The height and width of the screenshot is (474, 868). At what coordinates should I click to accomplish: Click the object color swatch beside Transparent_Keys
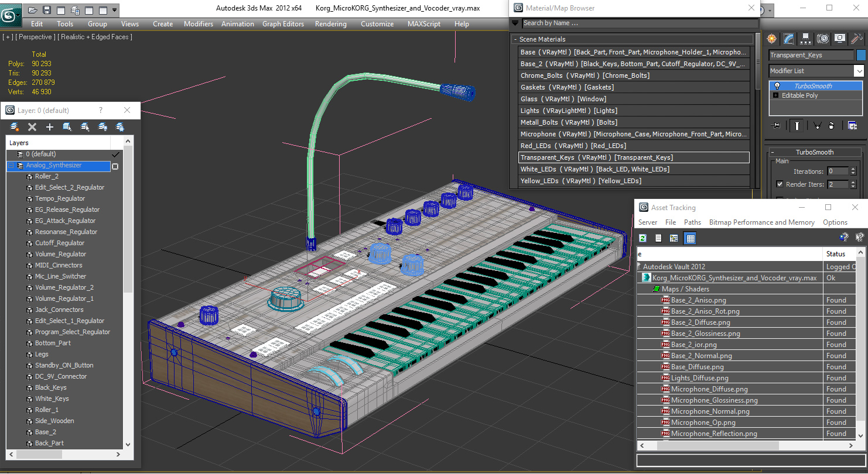861,55
